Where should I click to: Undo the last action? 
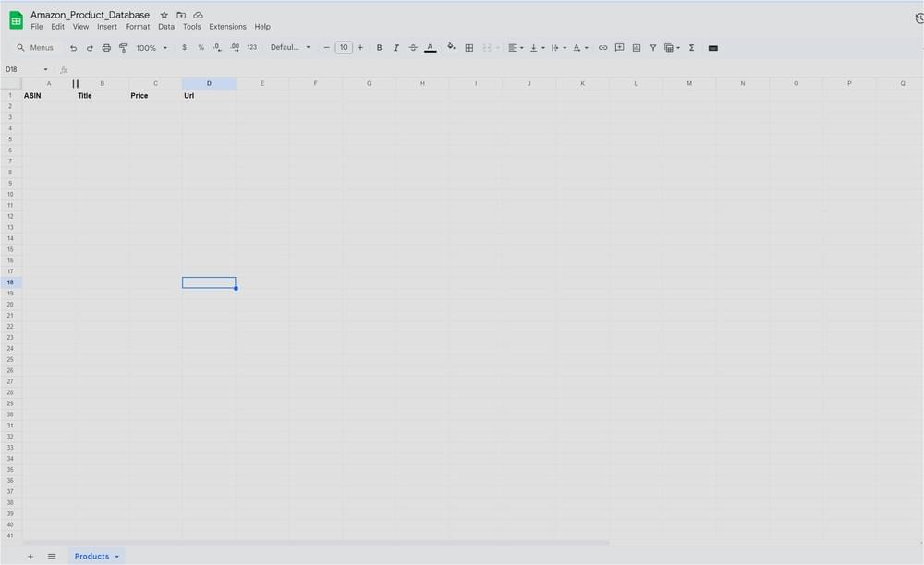(73, 47)
